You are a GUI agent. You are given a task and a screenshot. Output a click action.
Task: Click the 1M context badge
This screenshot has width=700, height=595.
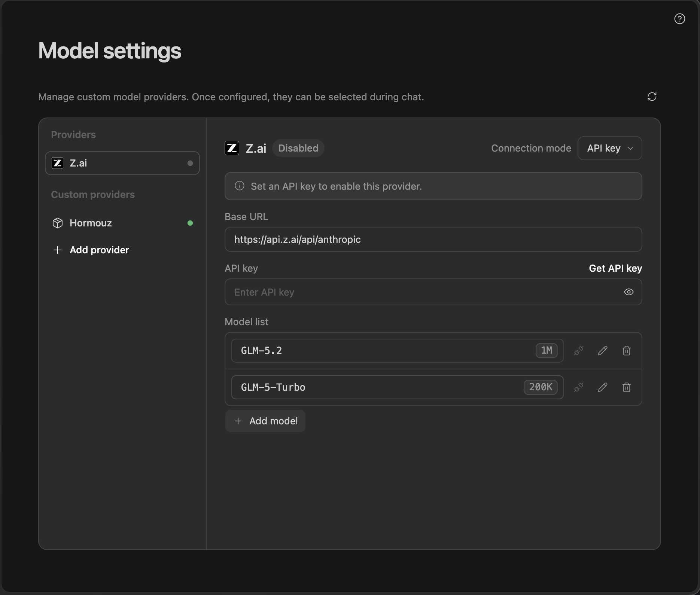(x=547, y=351)
